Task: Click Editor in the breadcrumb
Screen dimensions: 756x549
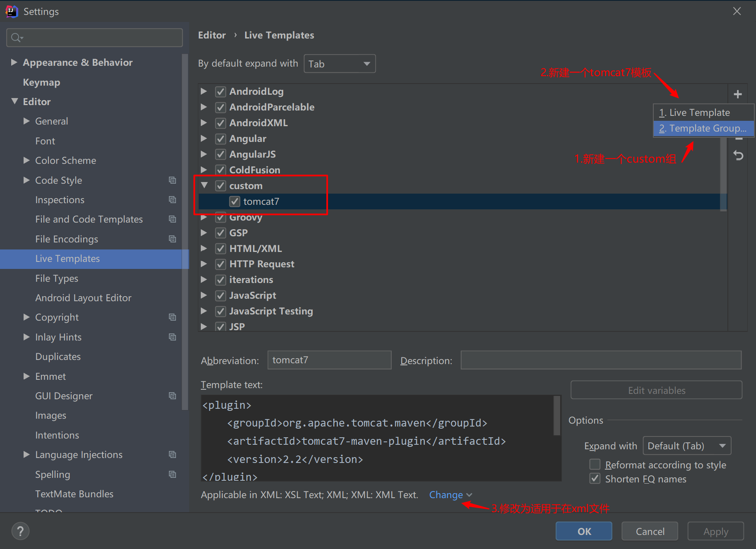Action: pyautogui.click(x=212, y=35)
